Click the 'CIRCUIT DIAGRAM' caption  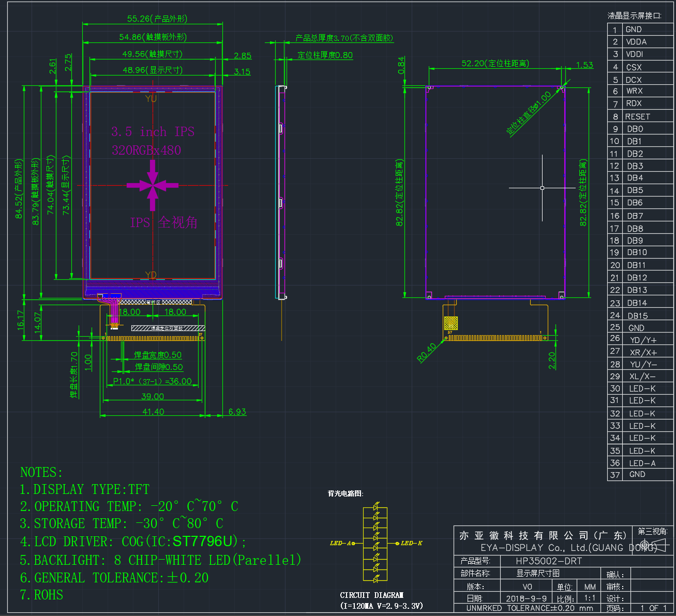tap(371, 595)
